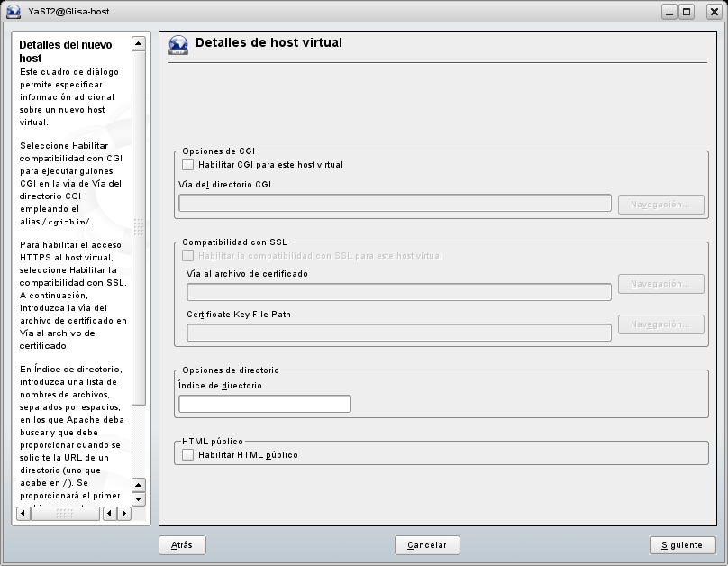Viewport: 728px width, 566px height.
Task: Continue with the Siguiente button
Action: (x=682, y=545)
